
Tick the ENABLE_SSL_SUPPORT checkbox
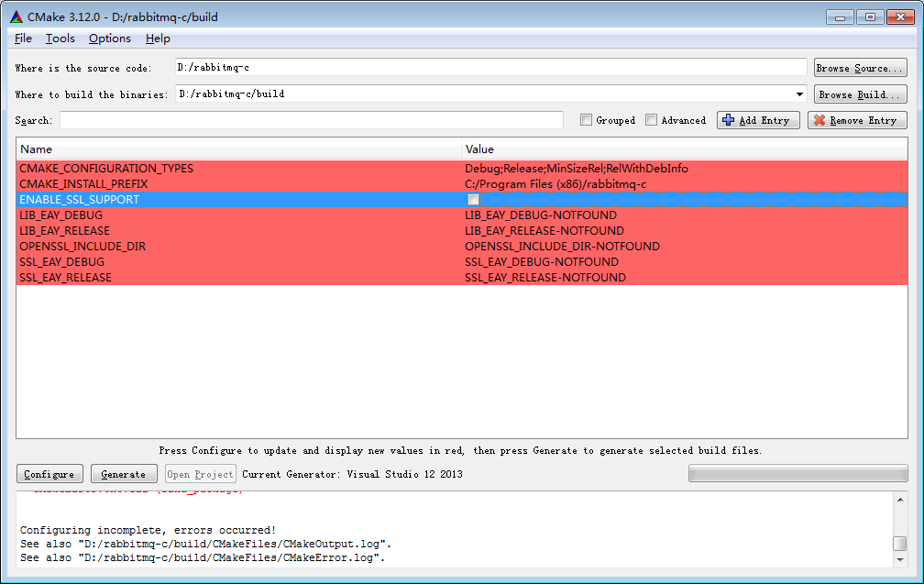point(473,200)
